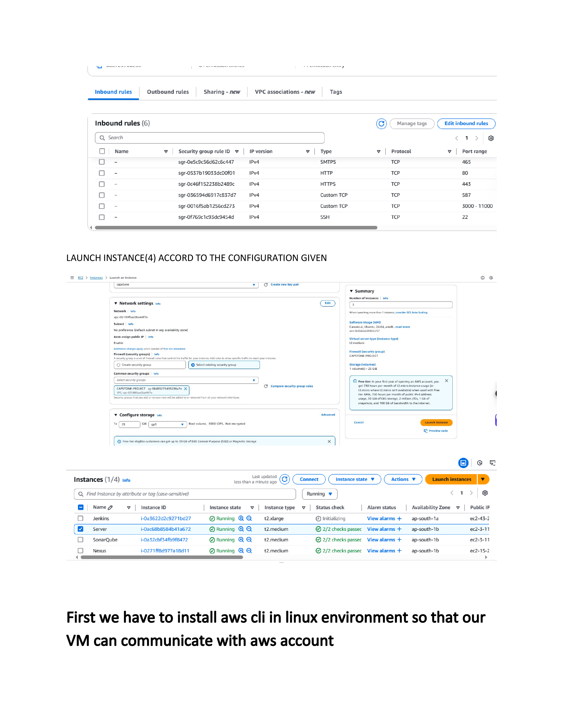Tick the Jenkins instance checkbox
Screen dimensions: 563x728
pyautogui.click(x=80, y=519)
